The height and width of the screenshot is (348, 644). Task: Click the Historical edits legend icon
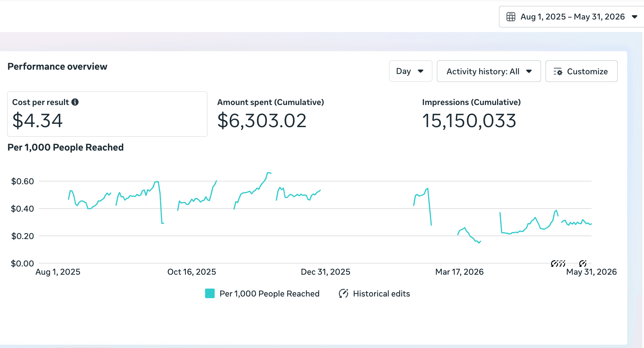343,294
